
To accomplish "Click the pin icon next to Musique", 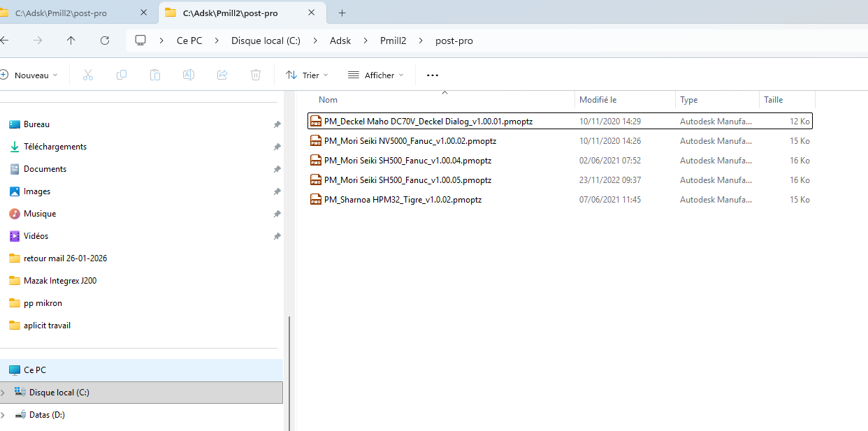I will pyautogui.click(x=277, y=214).
